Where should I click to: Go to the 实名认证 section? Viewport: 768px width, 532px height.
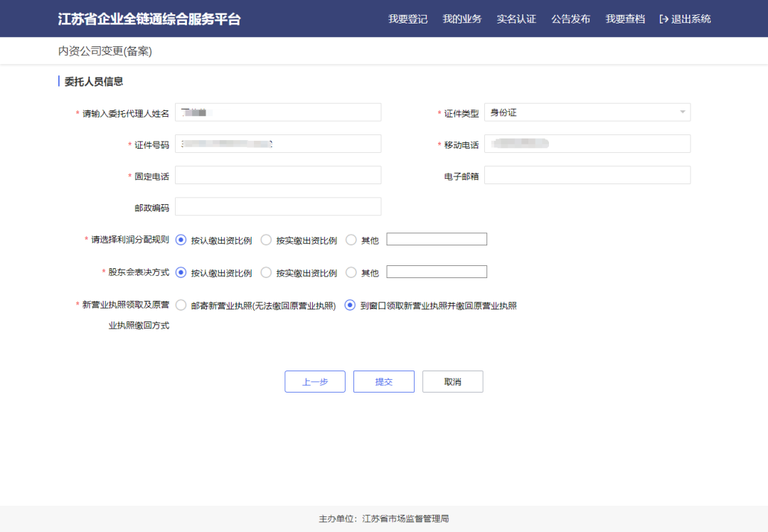coord(516,18)
